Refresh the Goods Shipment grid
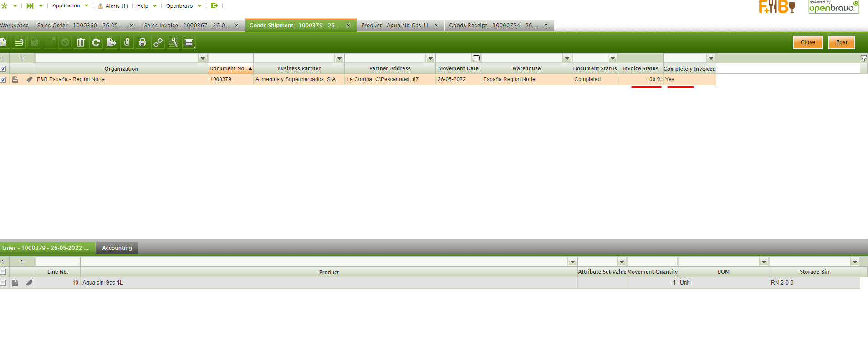The image size is (868, 347). [x=96, y=42]
